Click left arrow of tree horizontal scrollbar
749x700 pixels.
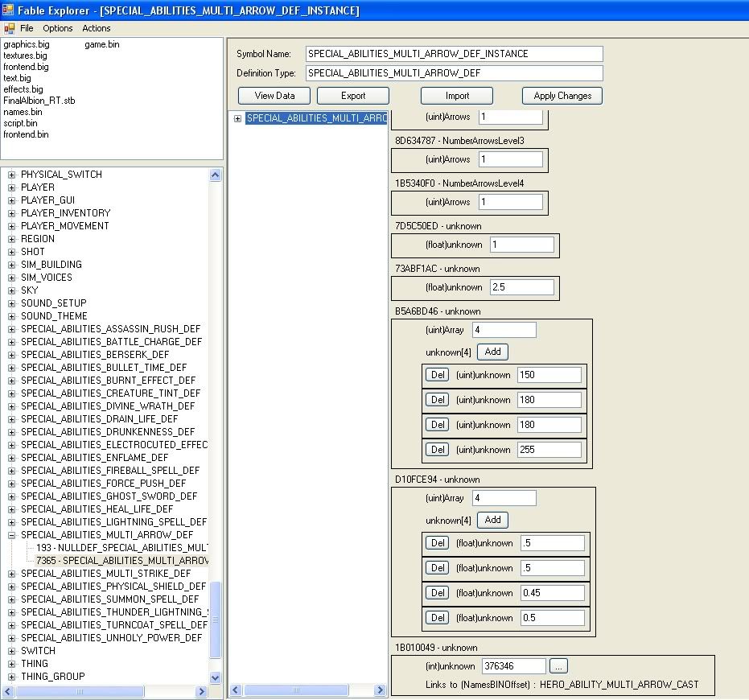[8, 691]
